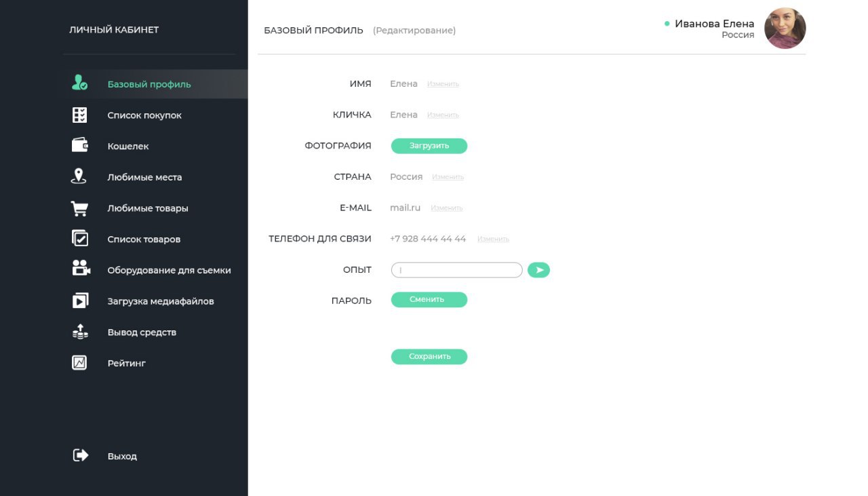Image resolution: width=868 pixels, height=496 pixels.
Task: Click the Сменить password button
Action: coord(429,299)
